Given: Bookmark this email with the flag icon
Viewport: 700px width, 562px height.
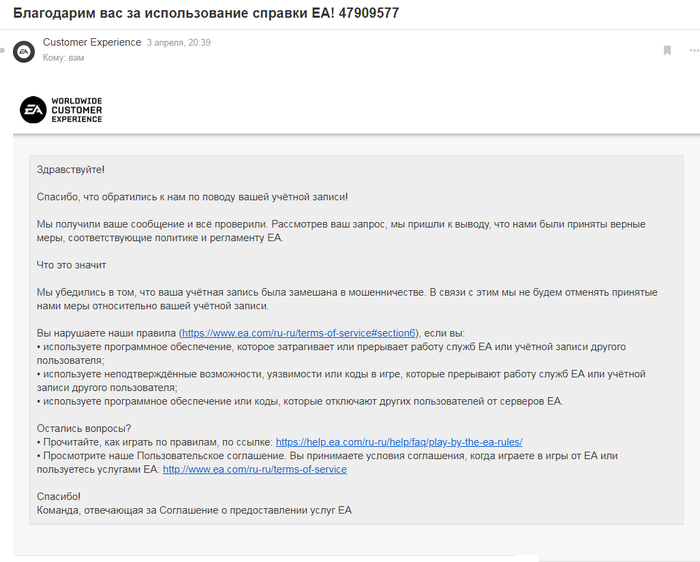Looking at the screenshot, I should [x=666, y=50].
